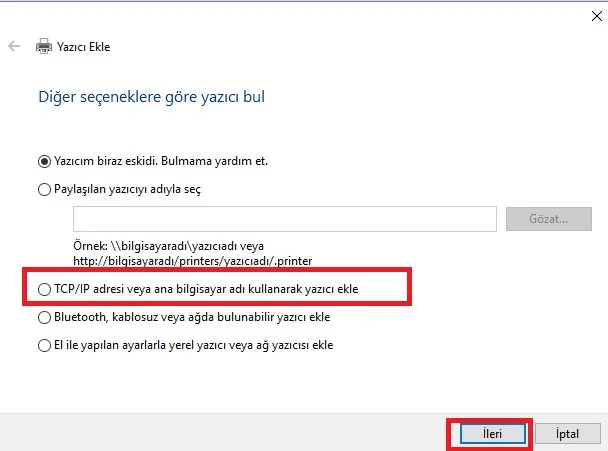Pick the Bluetooth, kablosuz yazıcı radio button
608x451 pixels.
[43, 317]
